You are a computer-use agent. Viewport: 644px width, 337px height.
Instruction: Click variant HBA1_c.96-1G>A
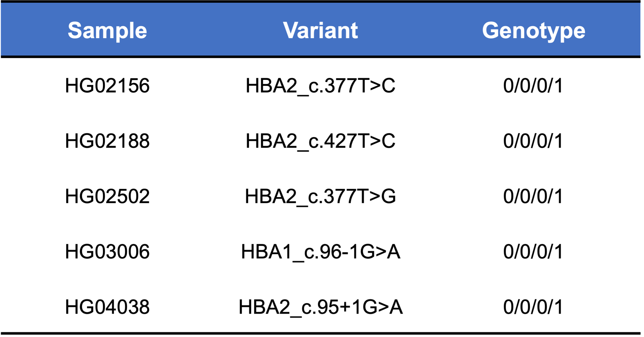coord(320,251)
